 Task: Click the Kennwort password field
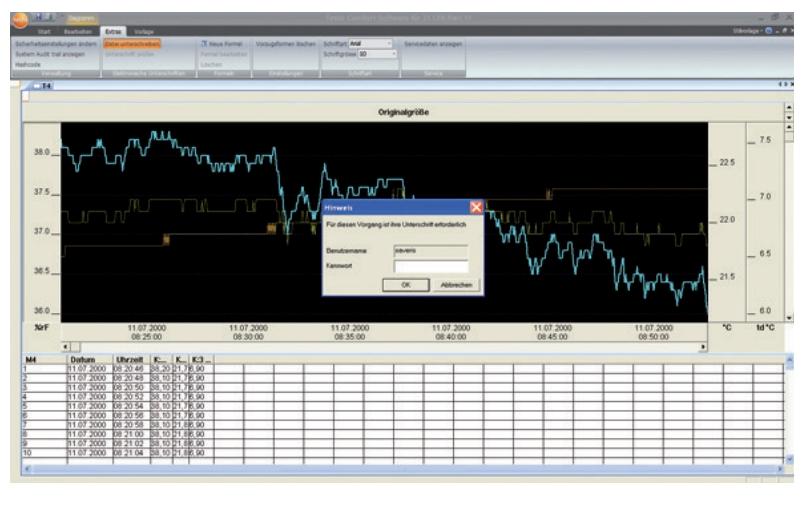[x=431, y=266]
